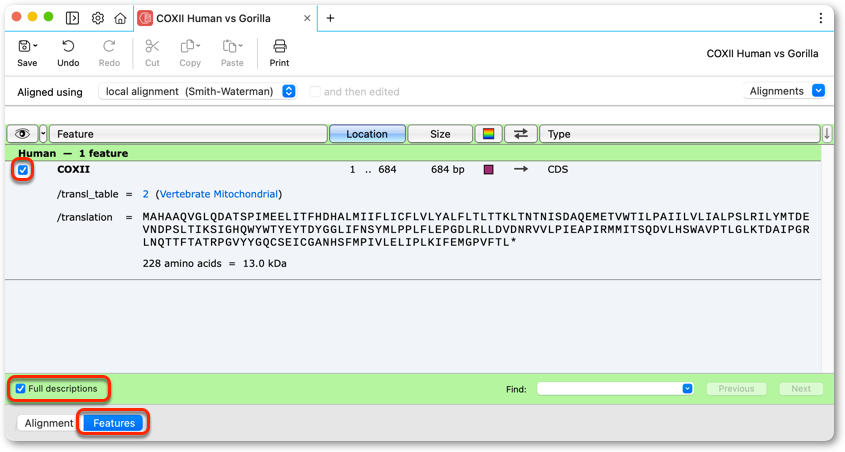This screenshot has width=845, height=452.
Task: Click the Undo arrow icon
Action: click(x=68, y=46)
